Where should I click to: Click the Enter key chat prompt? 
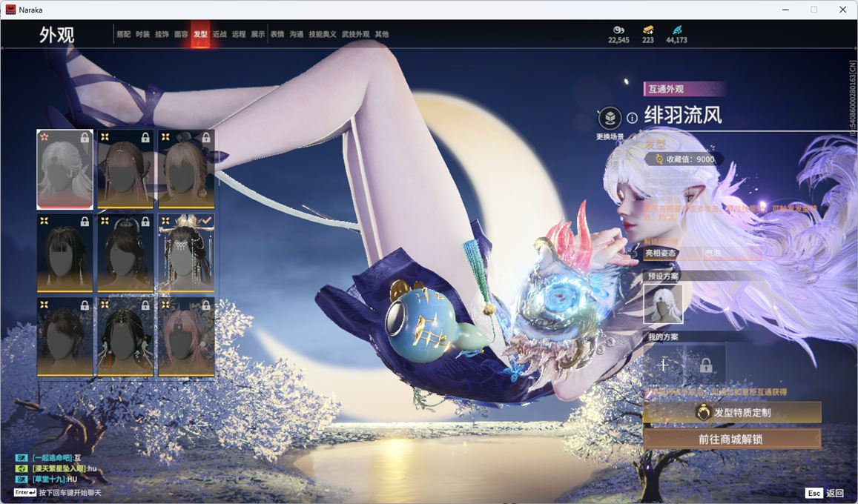(x=57, y=493)
